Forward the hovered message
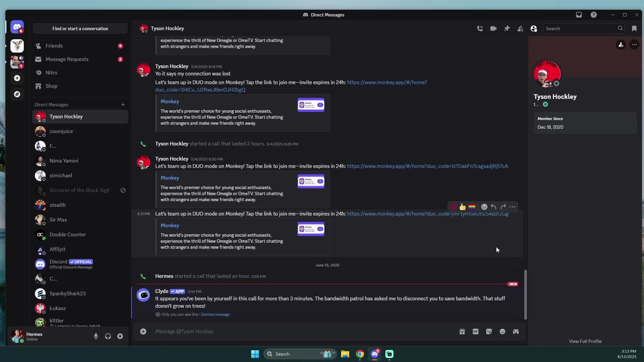 (x=503, y=207)
